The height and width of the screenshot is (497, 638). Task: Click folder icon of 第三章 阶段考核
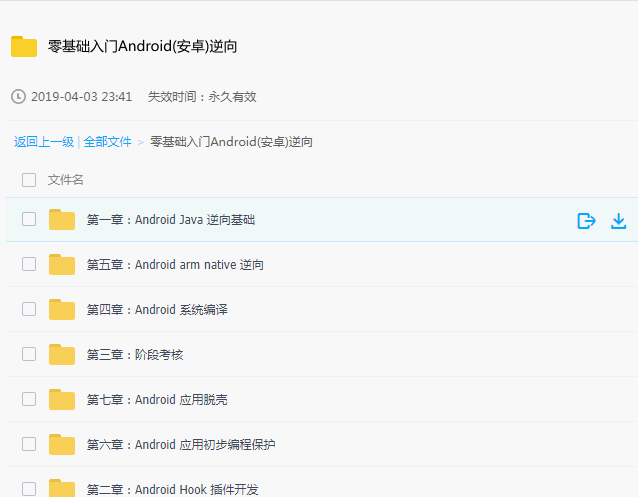coord(62,355)
